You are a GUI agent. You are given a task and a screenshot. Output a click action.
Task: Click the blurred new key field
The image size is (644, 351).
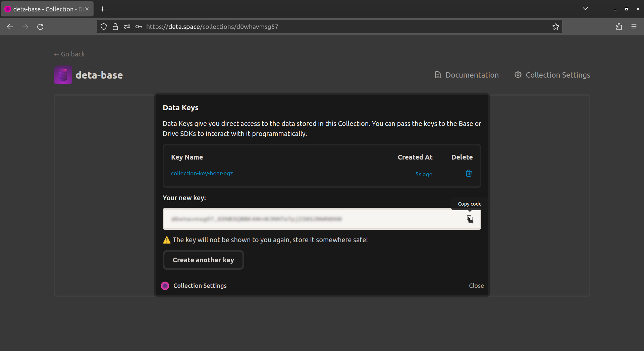click(x=322, y=219)
